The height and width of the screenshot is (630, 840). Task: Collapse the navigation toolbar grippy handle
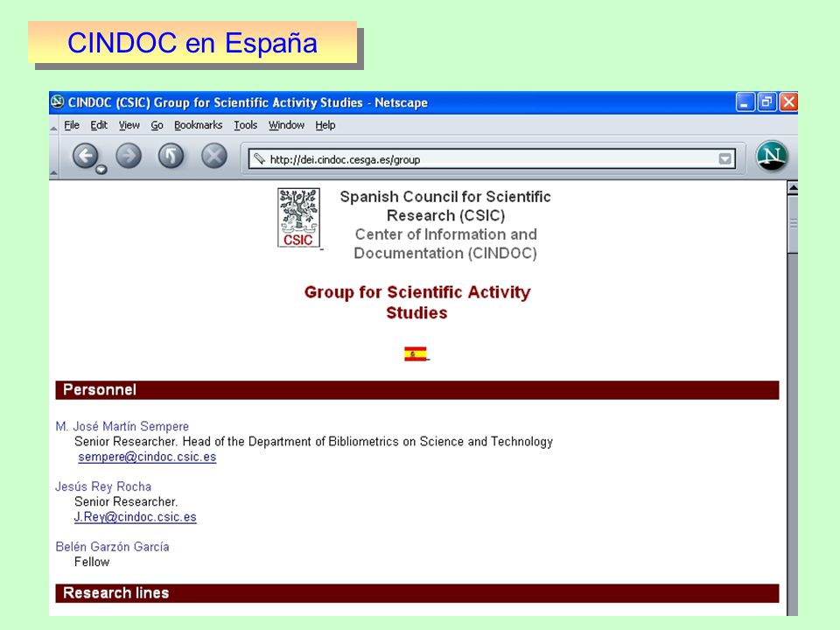click(53, 157)
